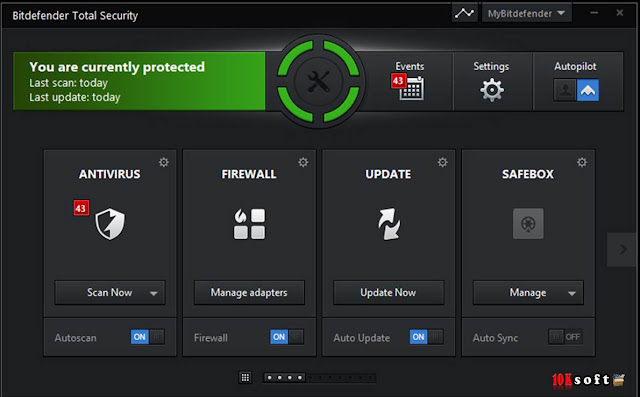Close the Bitdefender window
640x397 pixels.
click(620, 13)
